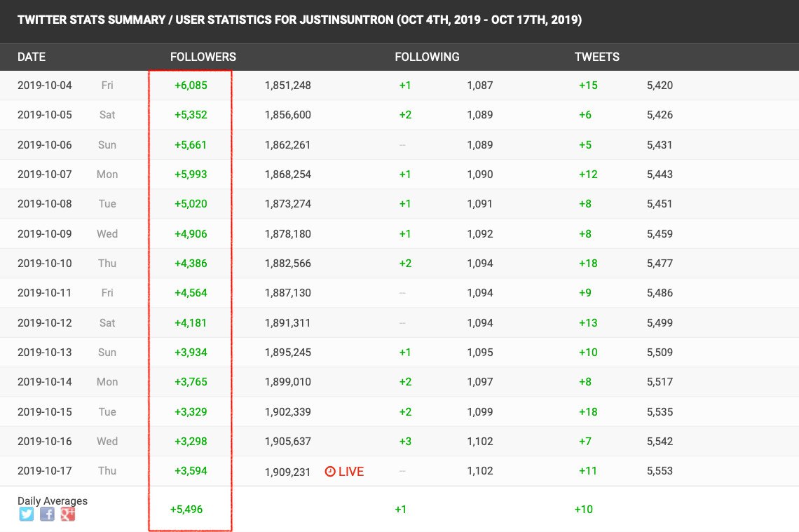Click follower gain +4,386

click(191, 264)
